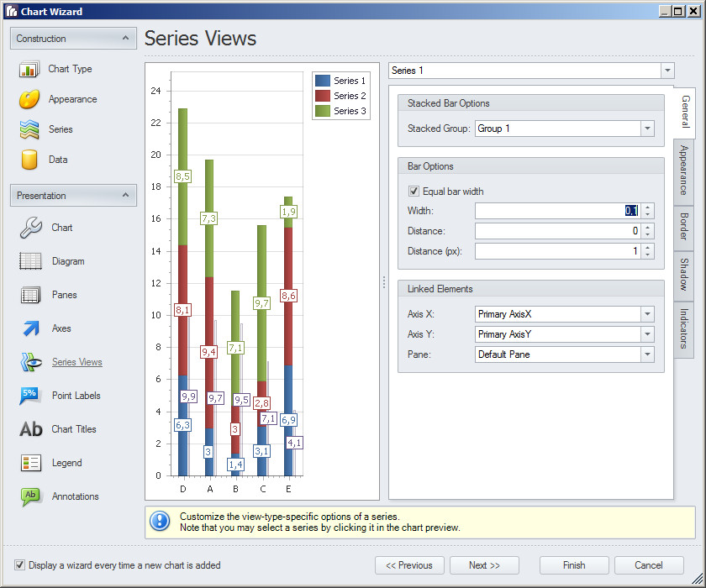Click the Chart wrench icon

pyautogui.click(x=30, y=228)
